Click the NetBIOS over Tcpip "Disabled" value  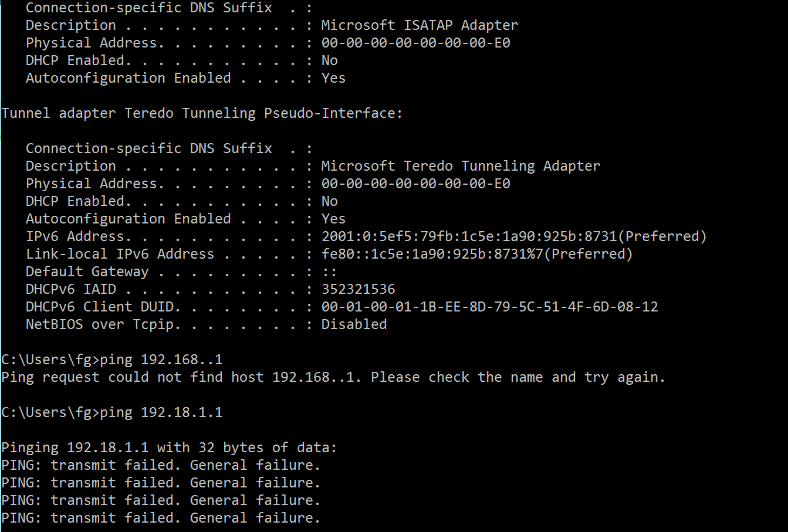354,324
